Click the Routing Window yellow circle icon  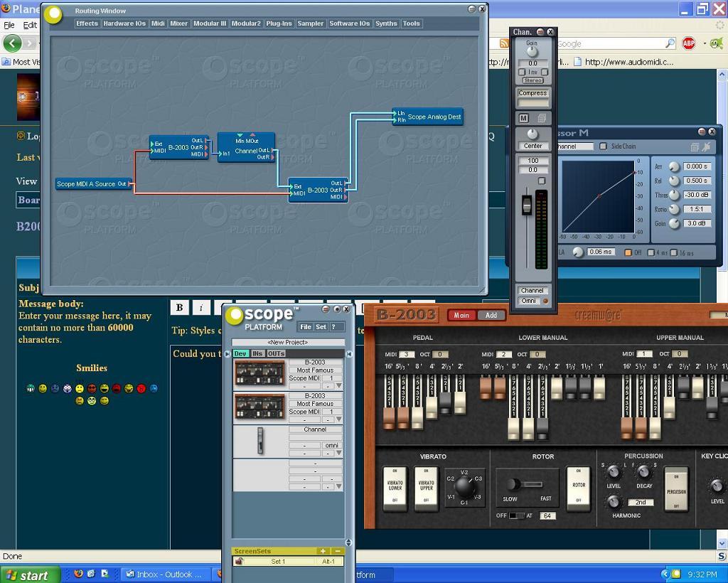[x=53, y=14]
